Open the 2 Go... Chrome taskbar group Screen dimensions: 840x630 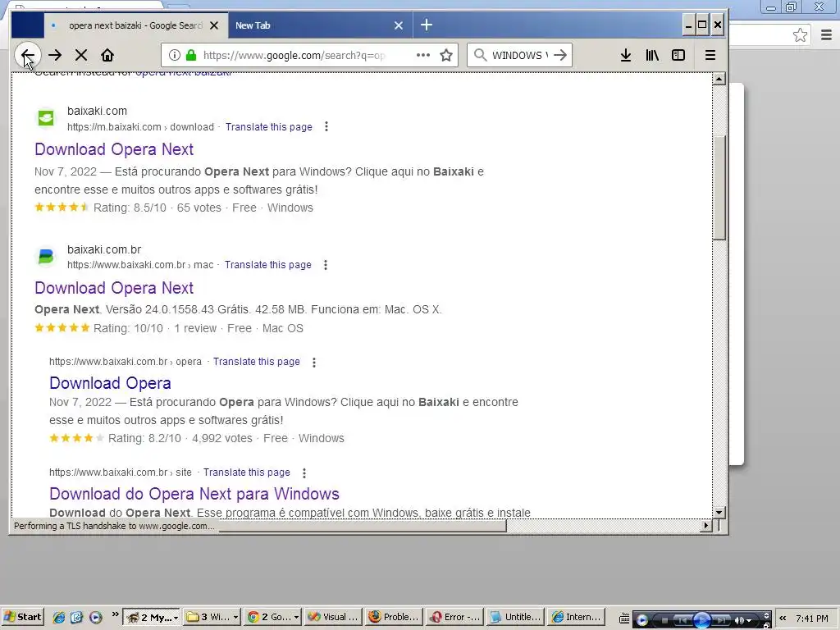(272, 617)
